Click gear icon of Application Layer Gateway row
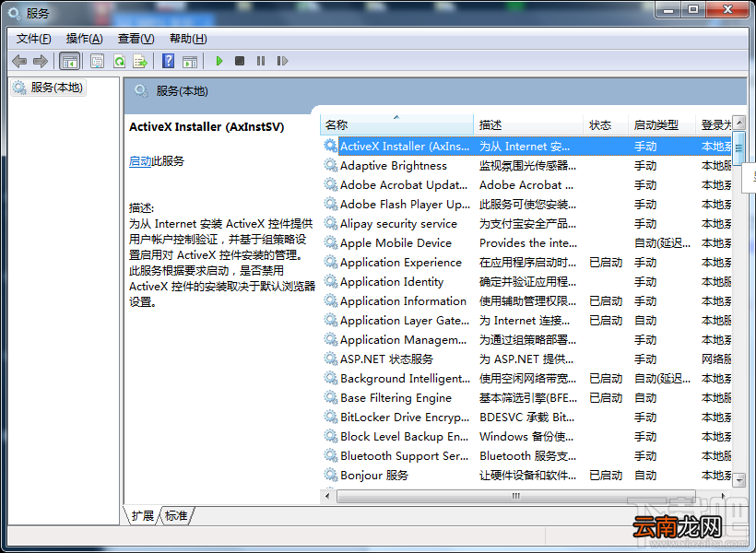 (x=330, y=320)
